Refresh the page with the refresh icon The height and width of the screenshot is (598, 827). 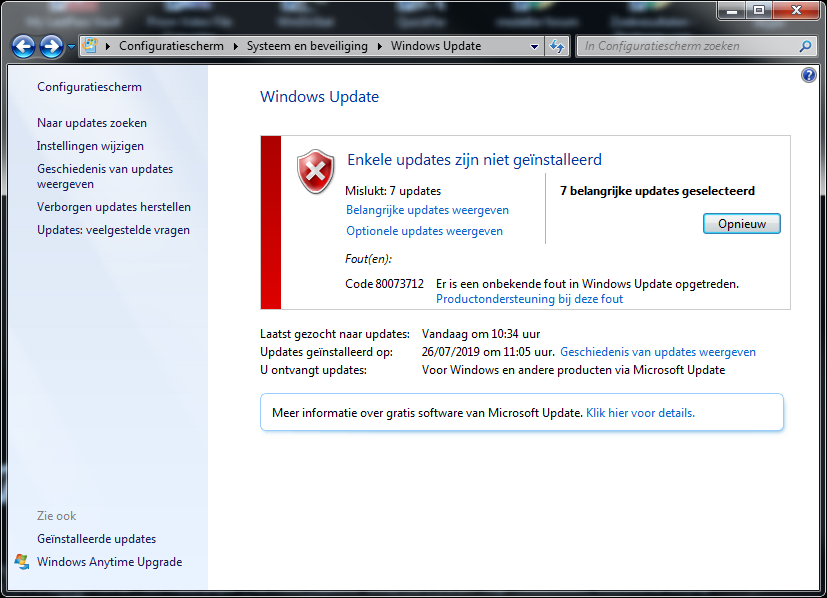pyautogui.click(x=557, y=46)
